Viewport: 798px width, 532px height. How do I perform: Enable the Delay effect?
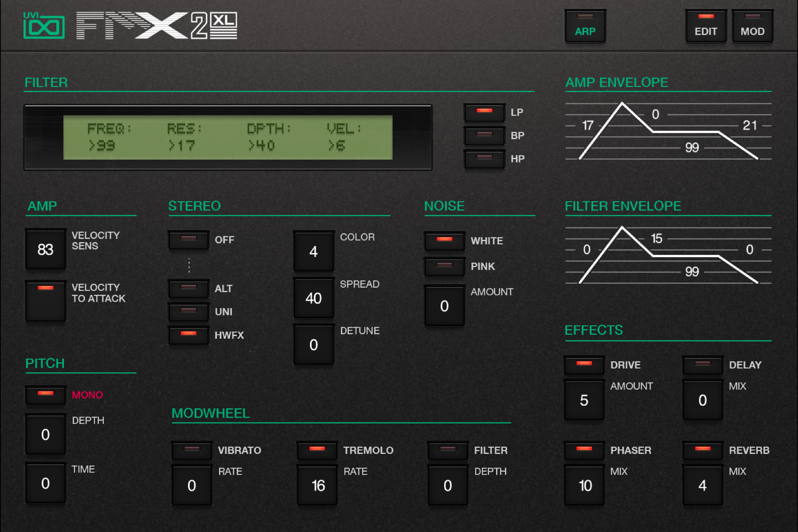(x=702, y=365)
